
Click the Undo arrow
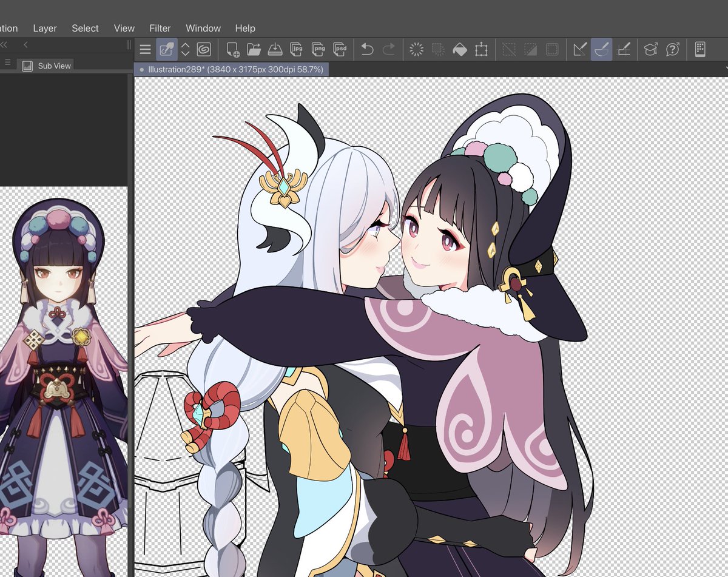pos(367,49)
